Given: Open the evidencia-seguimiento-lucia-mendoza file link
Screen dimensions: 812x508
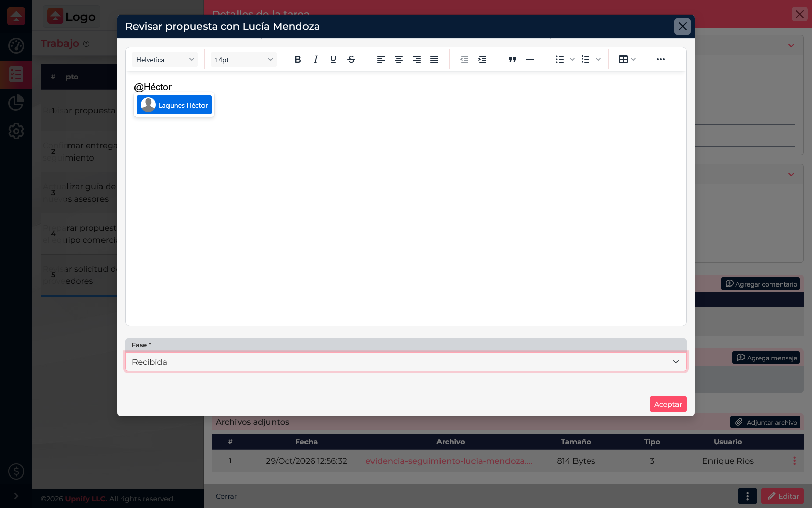Looking at the screenshot, I should pos(449,461).
